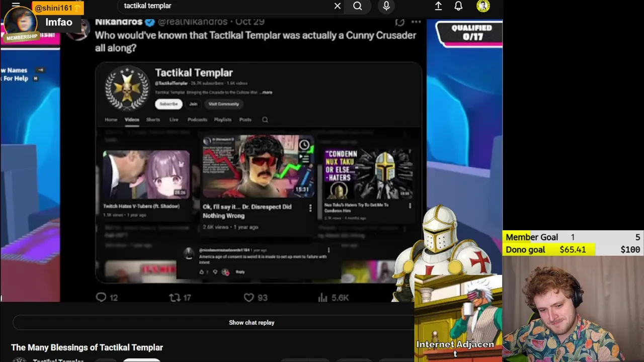Screen dimensions: 644x362
Task: Open 'Twitch Hates V-Tubers' video thumbnail
Action: click(x=146, y=174)
